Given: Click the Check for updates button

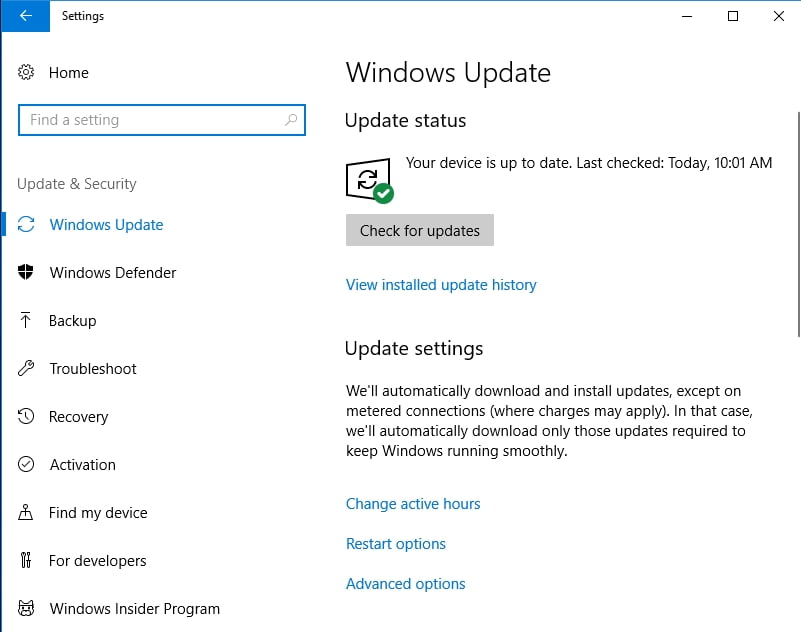Looking at the screenshot, I should pyautogui.click(x=420, y=230).
